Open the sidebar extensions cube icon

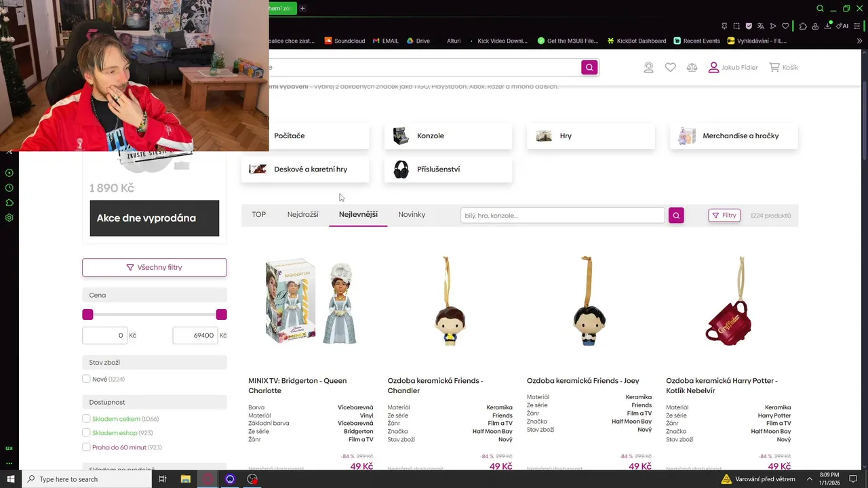point(9,203)
